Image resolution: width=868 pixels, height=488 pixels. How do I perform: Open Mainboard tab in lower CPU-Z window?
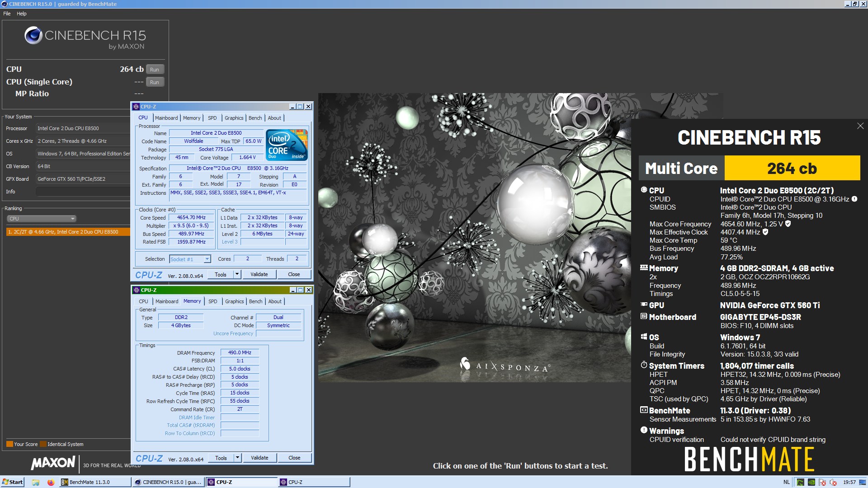(167, 301)
